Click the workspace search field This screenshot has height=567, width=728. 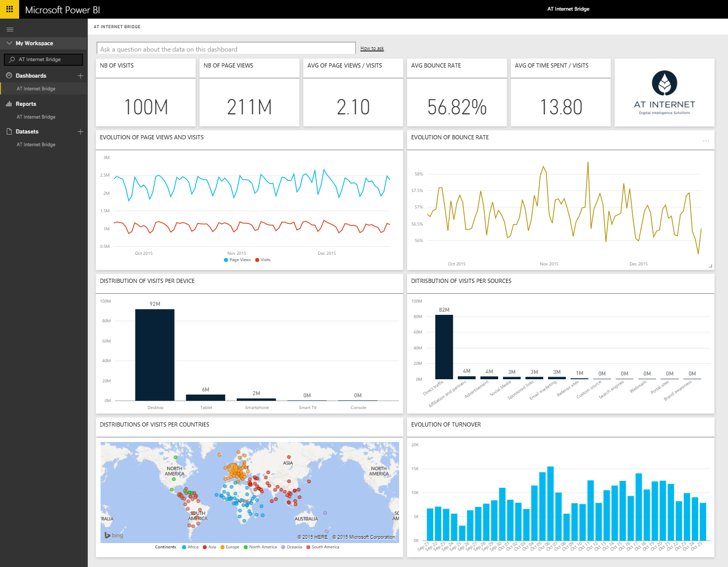pyautogui.click(x=44, y=60)
